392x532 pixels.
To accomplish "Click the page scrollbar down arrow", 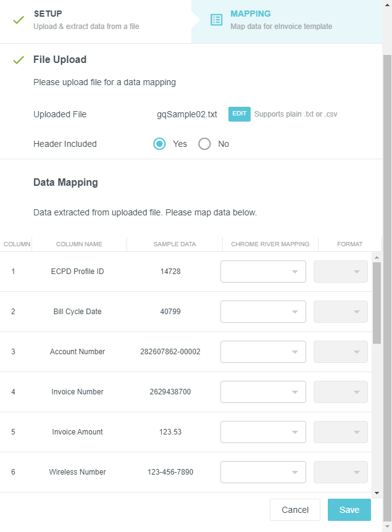I will (x=387, y=527).
